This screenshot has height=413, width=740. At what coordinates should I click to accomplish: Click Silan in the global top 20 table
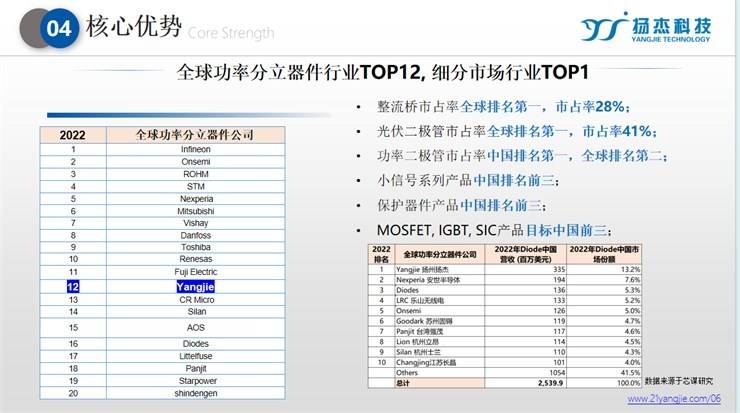point(196,312)
